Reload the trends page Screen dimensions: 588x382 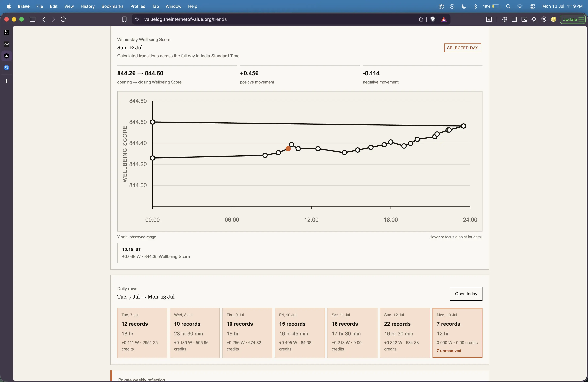point(63,19)
